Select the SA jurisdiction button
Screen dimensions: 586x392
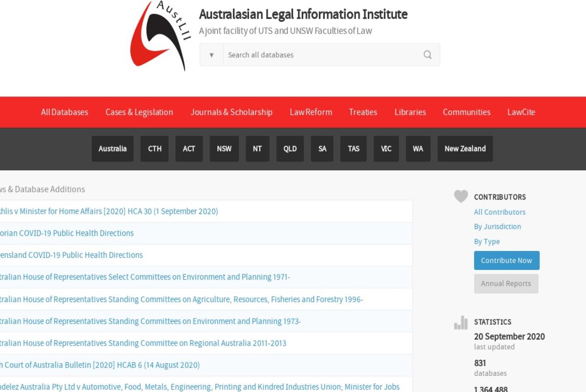click(x=322, y=148)
